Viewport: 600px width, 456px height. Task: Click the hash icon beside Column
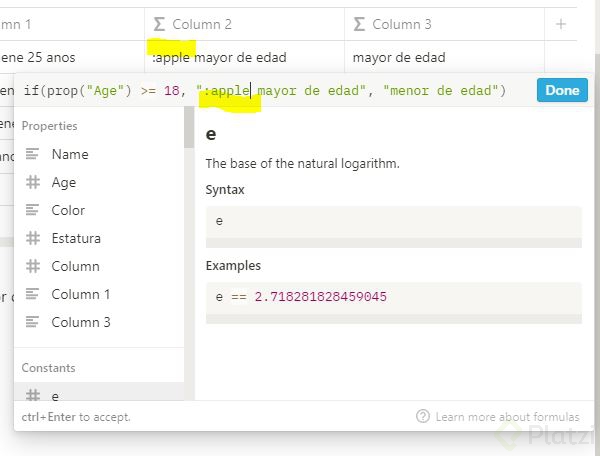(33, 266)
